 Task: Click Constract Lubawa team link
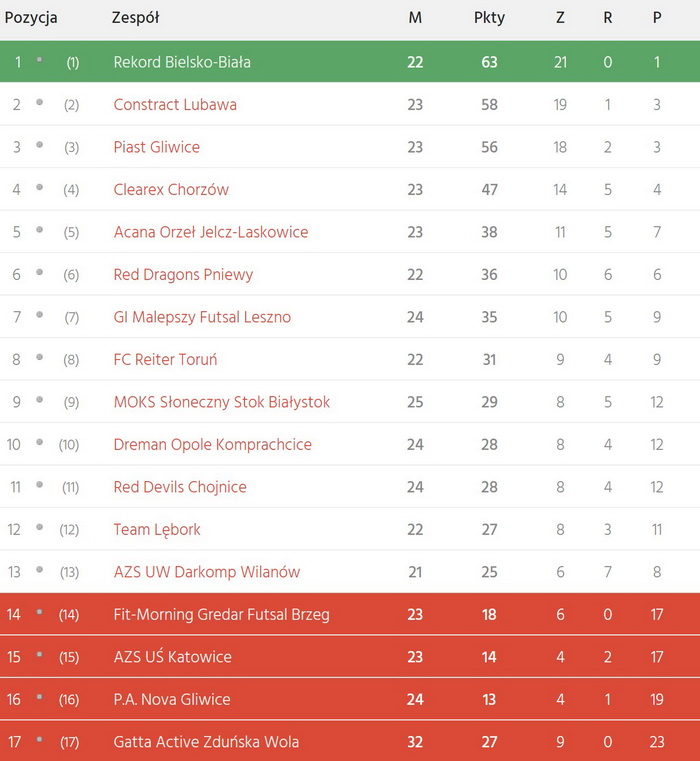tap(175, 105)
